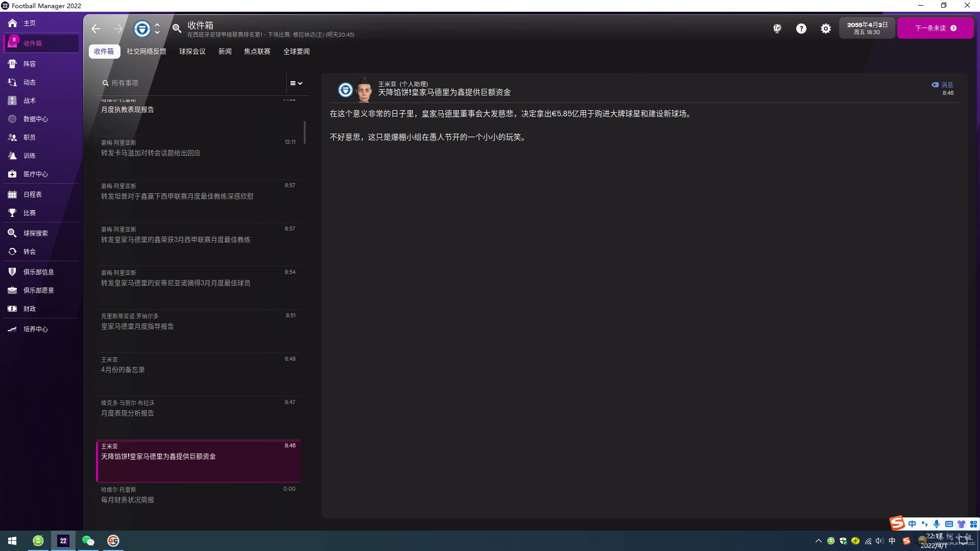This screenshot has height=551, width=980.
Task: Click the club badge in the top bar
Action: [x=142, y=29]
